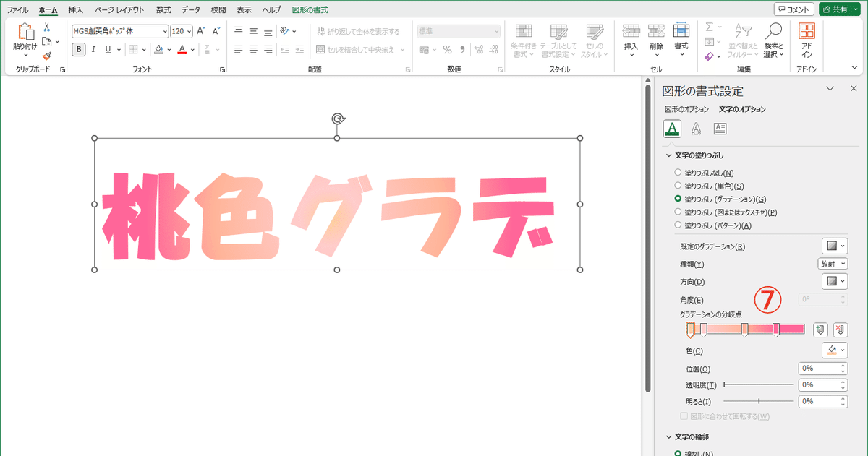The height and width of the screenshot is (456, 868).
Task: Decrease font size with the small A icon
Action: pyautogui.click(x=216, y=31)
